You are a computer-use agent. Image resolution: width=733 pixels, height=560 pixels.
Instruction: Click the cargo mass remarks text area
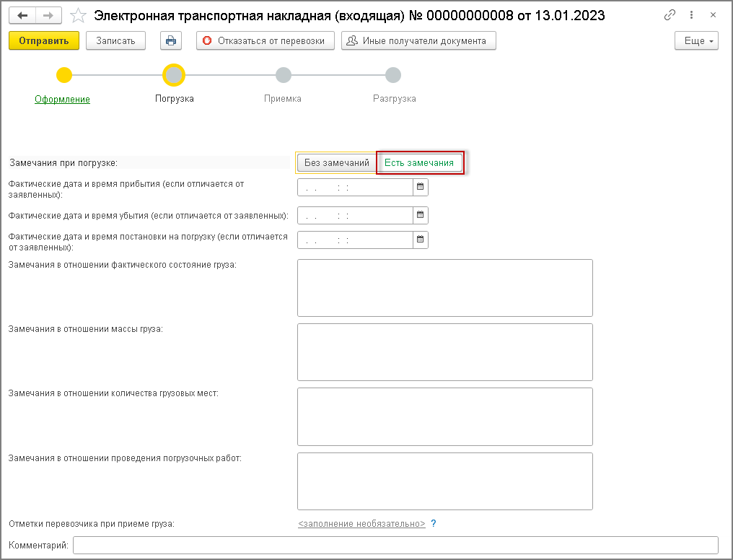pos(445,352)
